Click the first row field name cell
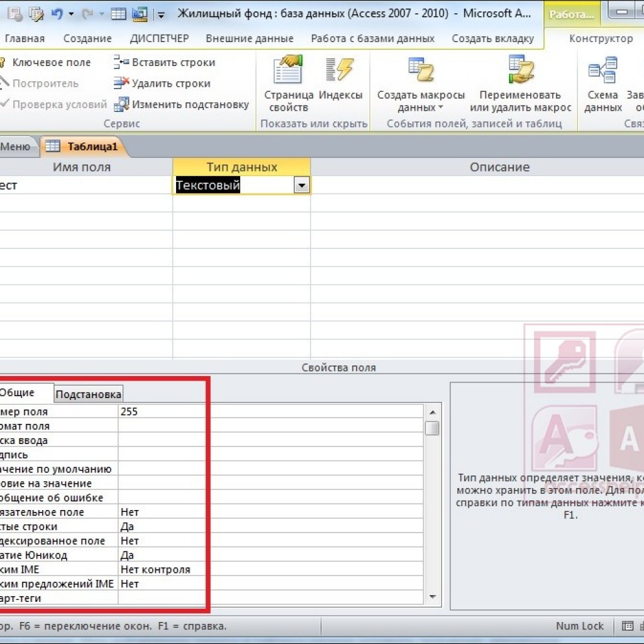644x644 pixels. (x=86, y=186)
